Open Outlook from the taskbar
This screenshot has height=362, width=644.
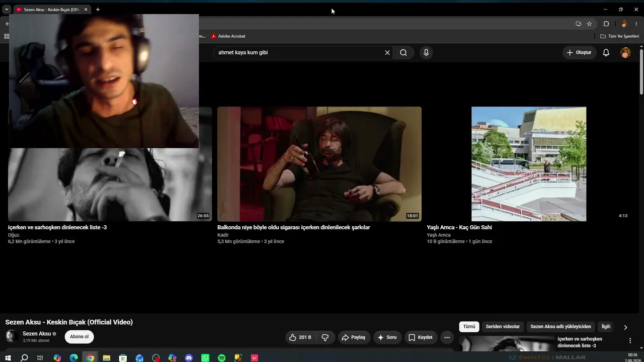(x=139, y=358)
